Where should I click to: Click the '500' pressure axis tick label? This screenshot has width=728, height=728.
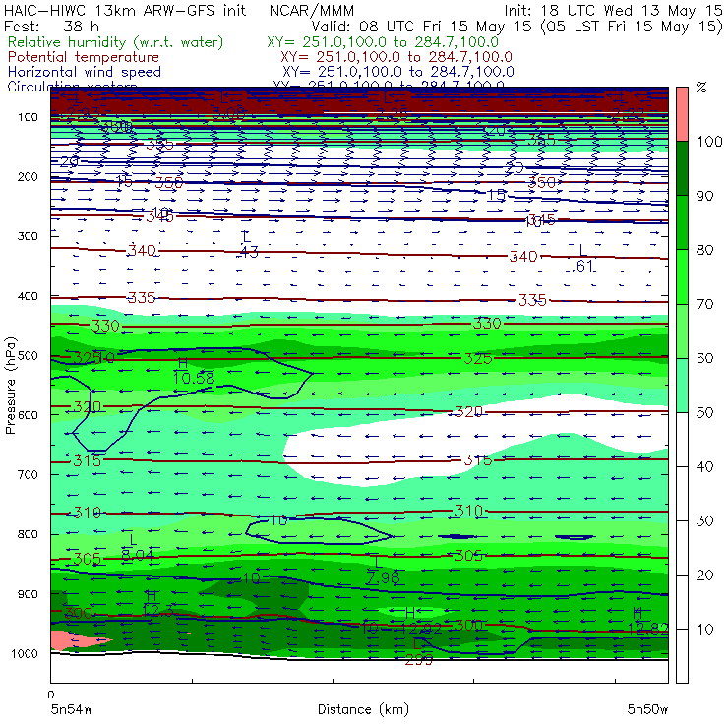pyautogui.click(x=28, y=355)
